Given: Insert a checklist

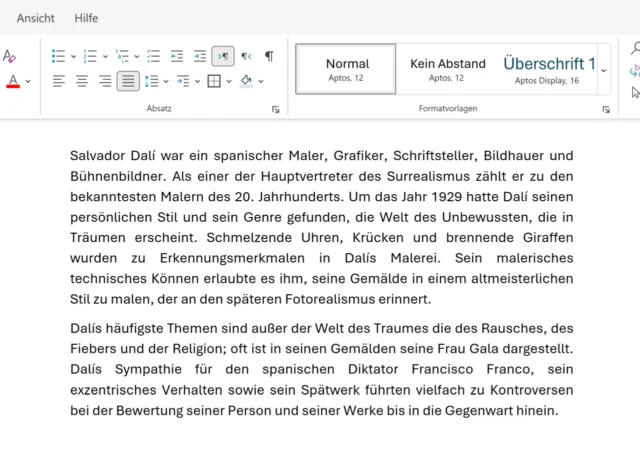Looking at the screenshot, I should [x=154, y=56].
